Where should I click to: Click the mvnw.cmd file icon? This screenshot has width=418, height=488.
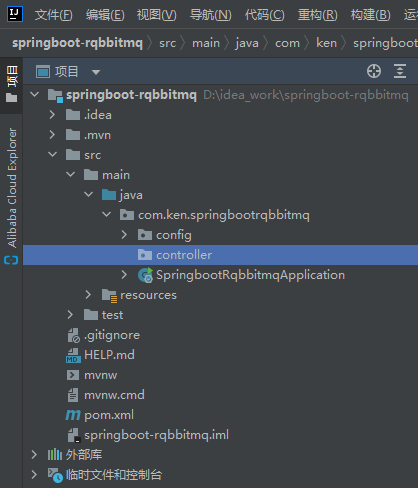(73, 395)
